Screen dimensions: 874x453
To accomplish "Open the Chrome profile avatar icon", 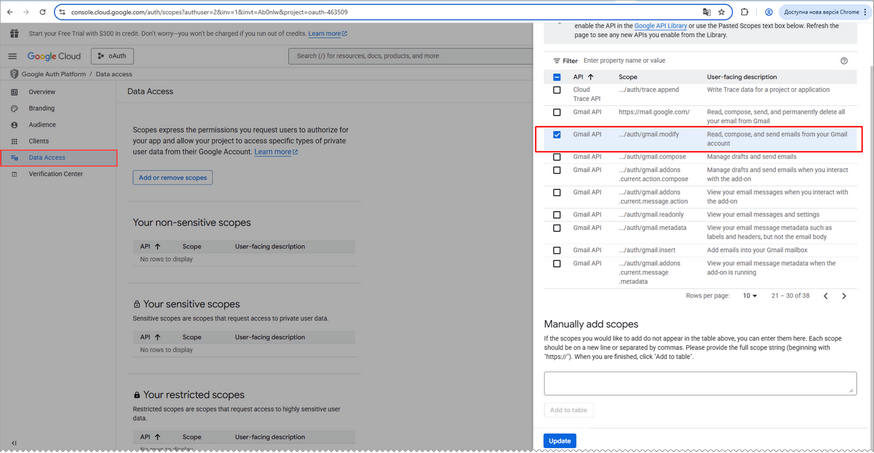I will pos(769,12).
